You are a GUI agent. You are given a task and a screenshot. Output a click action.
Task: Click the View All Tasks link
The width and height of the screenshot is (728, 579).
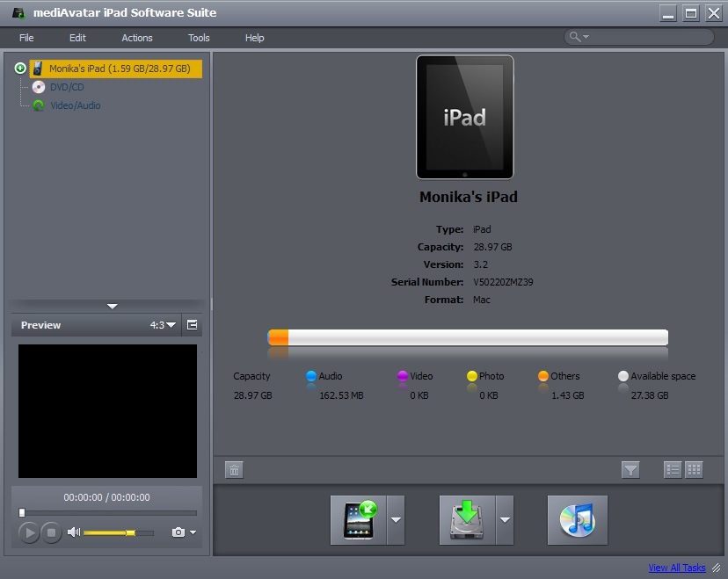[677, 568]
